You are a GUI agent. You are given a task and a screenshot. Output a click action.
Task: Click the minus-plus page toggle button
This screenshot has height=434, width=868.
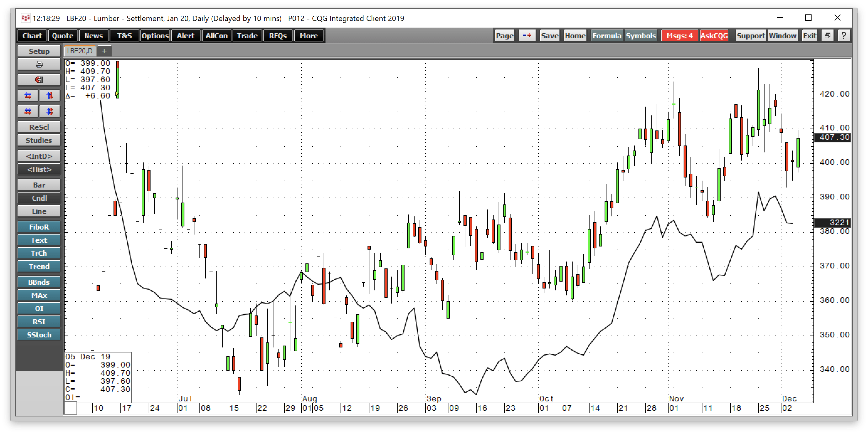click(527, 36)
